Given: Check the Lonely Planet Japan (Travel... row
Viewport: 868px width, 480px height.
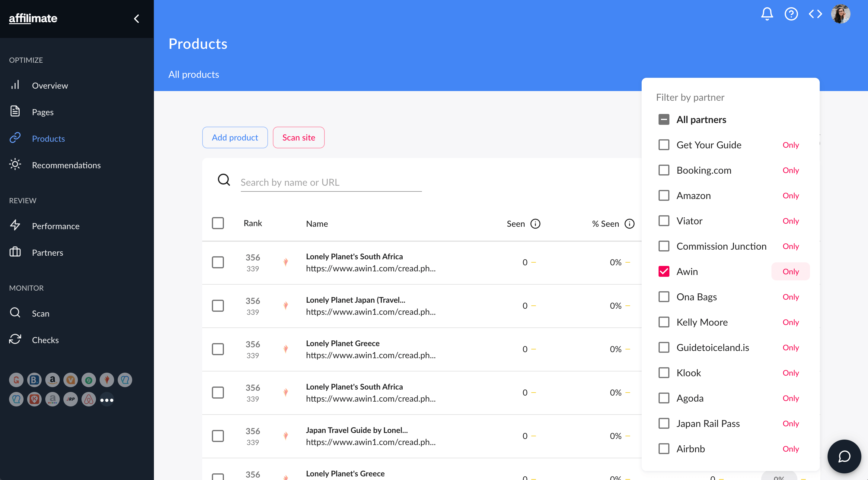Looking at the screenshot, I should [x=218, y=306].
